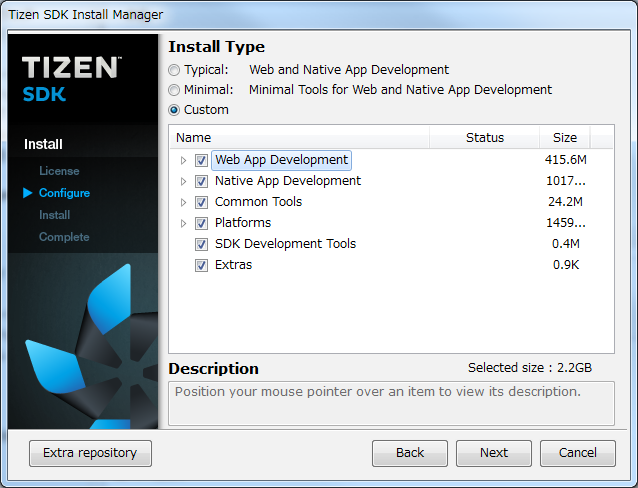Viewport: 638px width, 488px height.
Task: Click the Extra repository button
Action: [x=90, y=453]
